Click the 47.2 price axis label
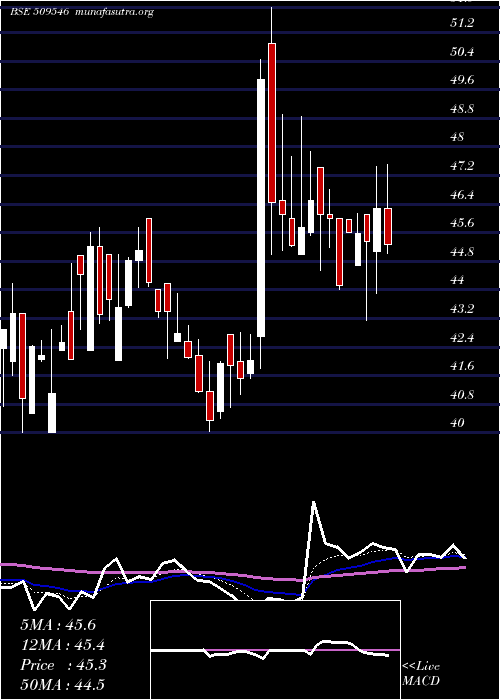 [x=462, y=166]
